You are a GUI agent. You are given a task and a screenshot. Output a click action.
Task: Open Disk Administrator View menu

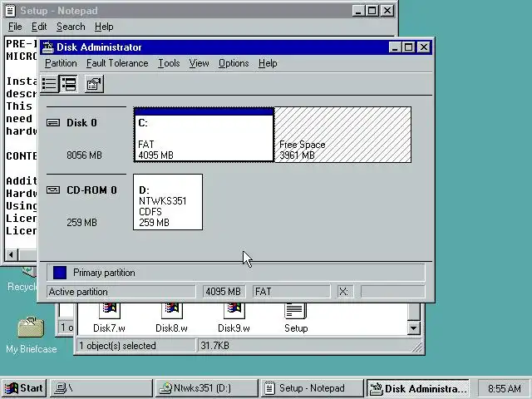point(199,63)
